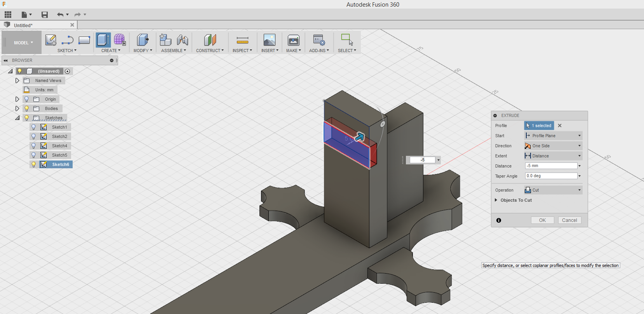
Task: Select the Press Pull modify icon
Action: (143, 40)
